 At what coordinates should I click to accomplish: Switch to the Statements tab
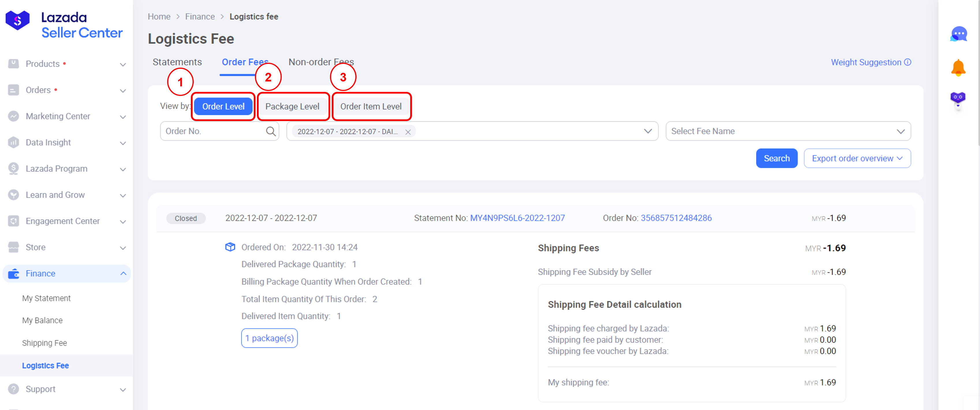click(x=177, y=62)
